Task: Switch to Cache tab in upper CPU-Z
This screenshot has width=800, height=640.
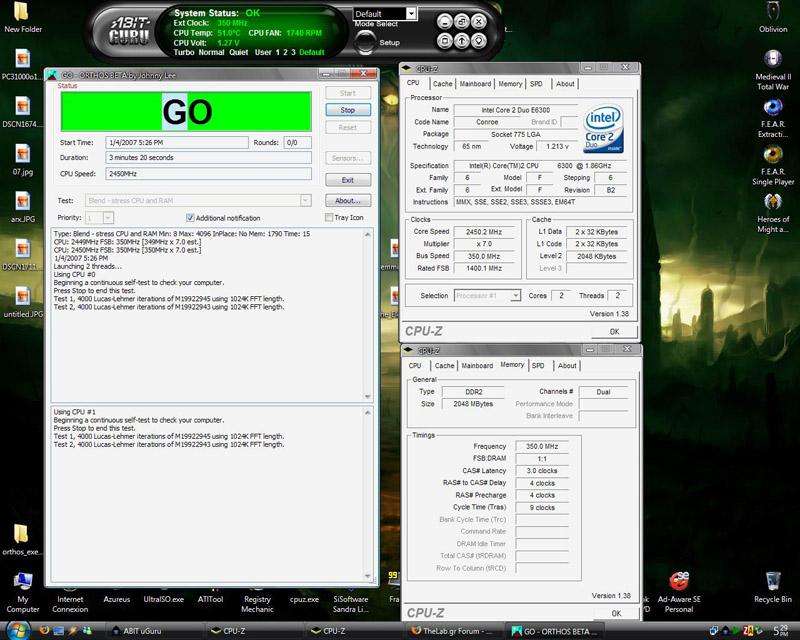Action: [442, 84]
